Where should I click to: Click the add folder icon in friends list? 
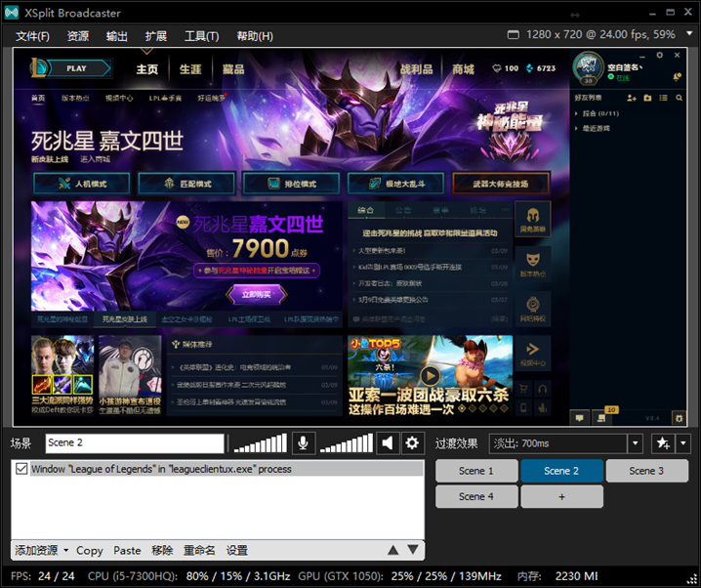click(647, 98)
